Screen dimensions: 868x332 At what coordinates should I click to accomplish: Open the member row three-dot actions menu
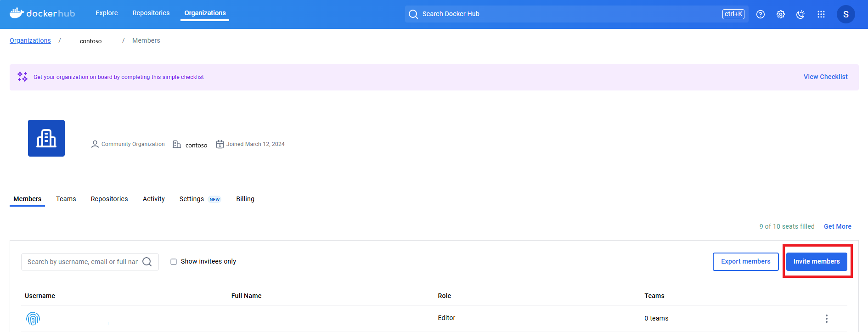coord(826,319)
